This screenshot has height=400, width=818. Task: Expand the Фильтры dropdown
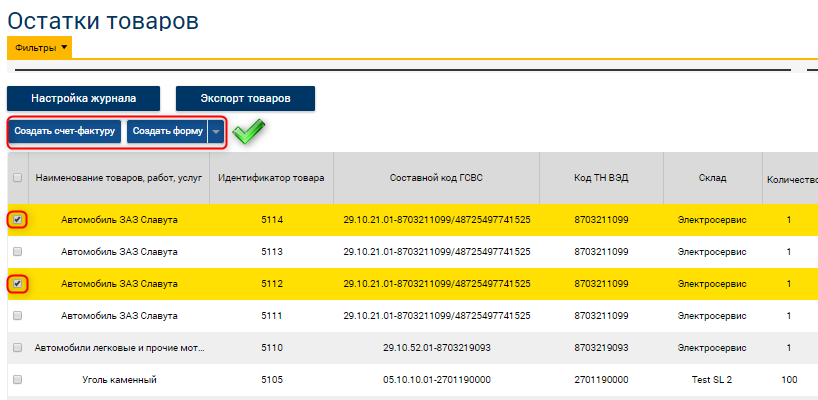pos(39,47)
